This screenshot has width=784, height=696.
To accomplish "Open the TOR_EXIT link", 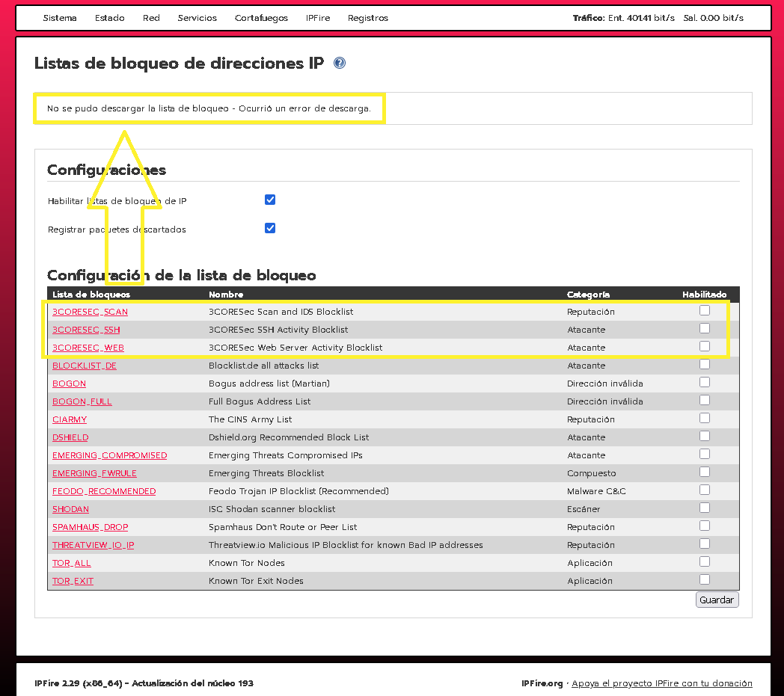I will 73,582.
